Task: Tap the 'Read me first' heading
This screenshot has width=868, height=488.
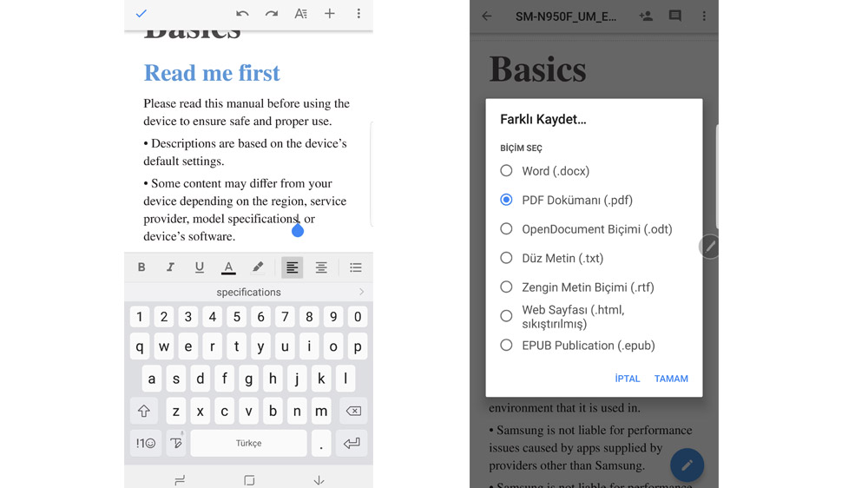Action: [212, 73]
